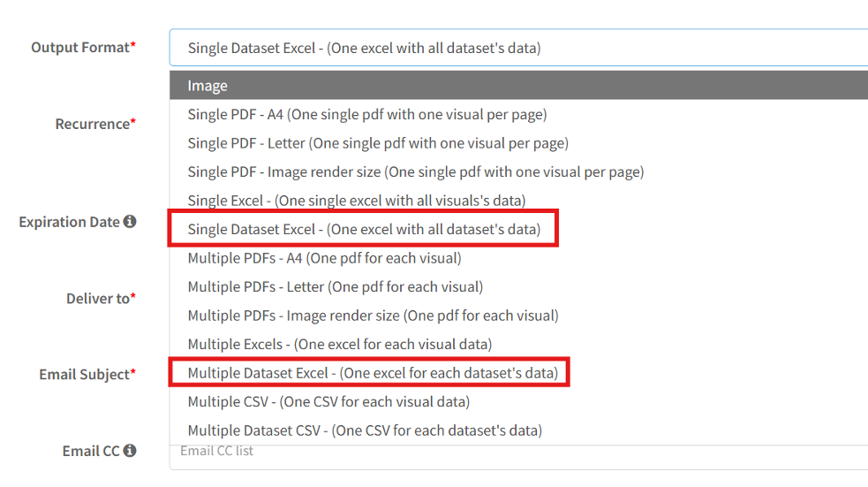Viewport: 868px width, 487px height.
Task: Select Single PDF - Letter format
Action: pos(377,143)
